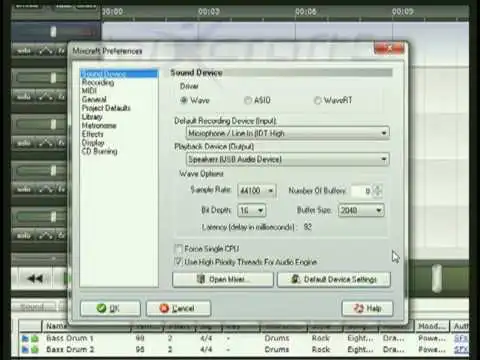Select Metronome preferences category
This screenshot has height=360, width=480.
pos(99,125)
